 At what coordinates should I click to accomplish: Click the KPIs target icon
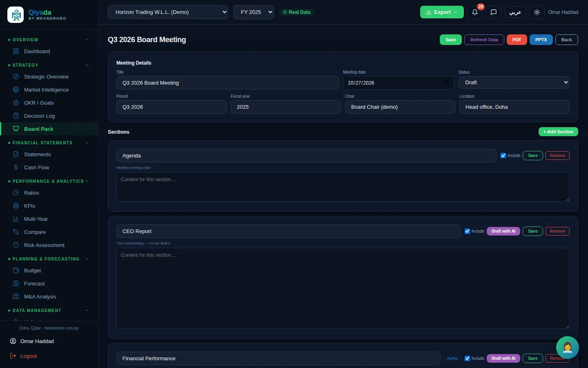(x=16, y=206)
